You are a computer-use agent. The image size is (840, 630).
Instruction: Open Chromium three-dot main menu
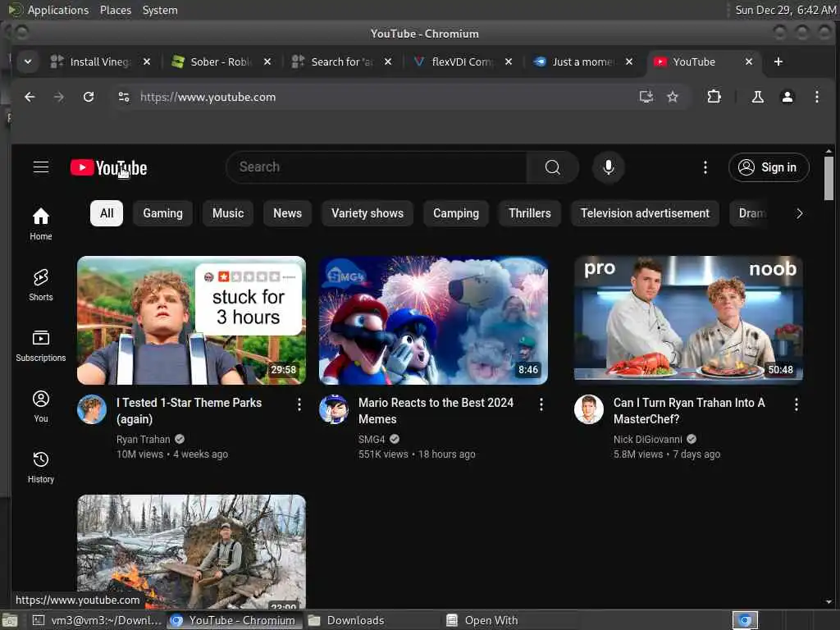click(x=816, y=97)
